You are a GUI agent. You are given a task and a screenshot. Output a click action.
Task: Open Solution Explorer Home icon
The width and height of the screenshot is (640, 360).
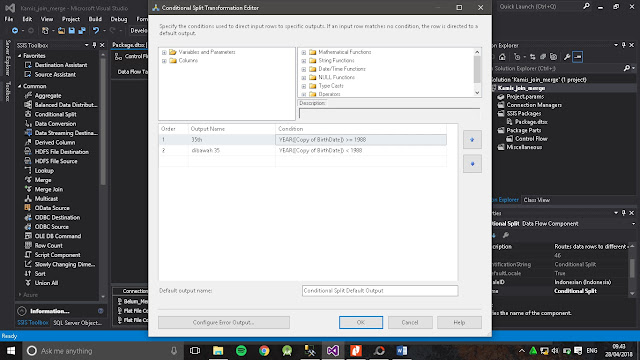[502, 57]
